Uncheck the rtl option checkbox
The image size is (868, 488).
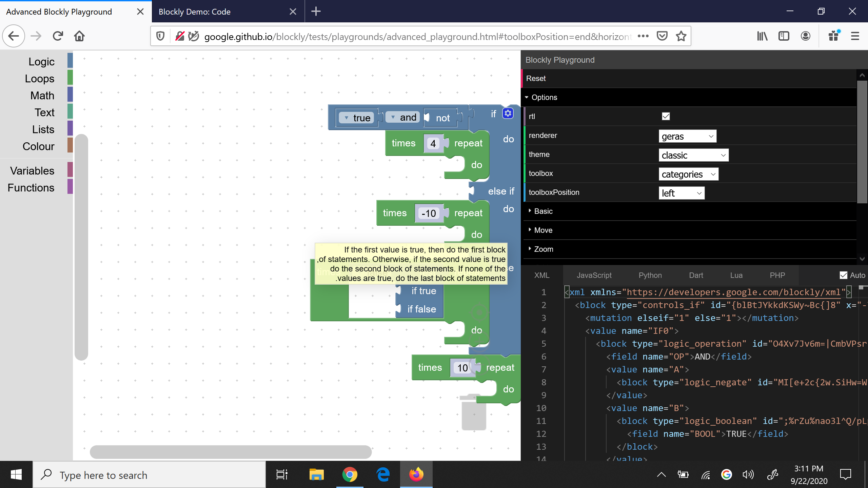[665, 116]
